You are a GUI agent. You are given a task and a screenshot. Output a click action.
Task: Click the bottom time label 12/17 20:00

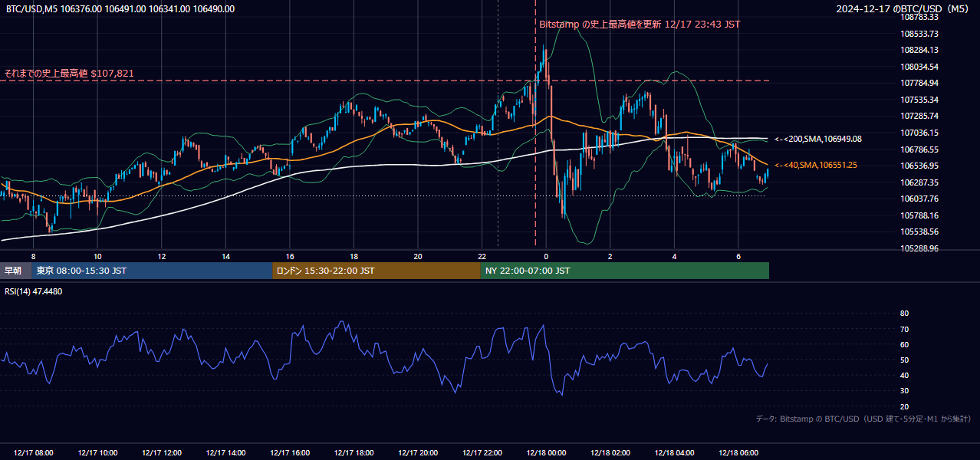[x=418, y=453]
